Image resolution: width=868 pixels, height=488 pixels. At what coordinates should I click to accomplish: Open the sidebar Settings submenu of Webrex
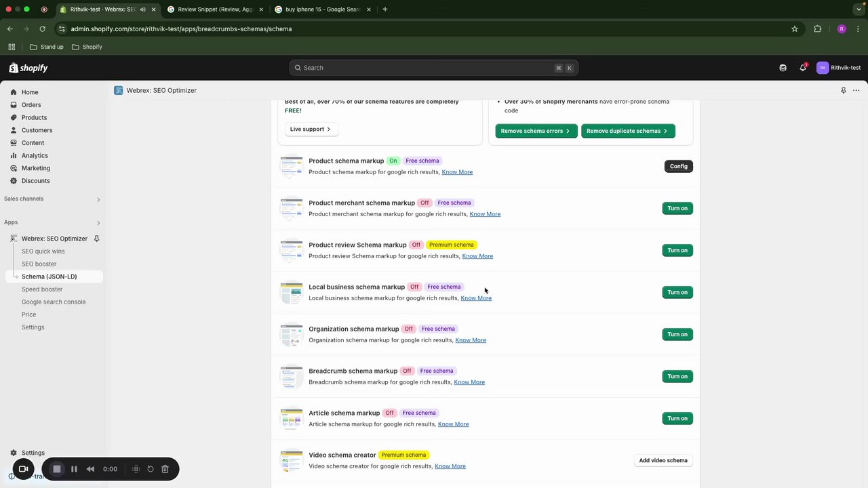coord(33,327)
